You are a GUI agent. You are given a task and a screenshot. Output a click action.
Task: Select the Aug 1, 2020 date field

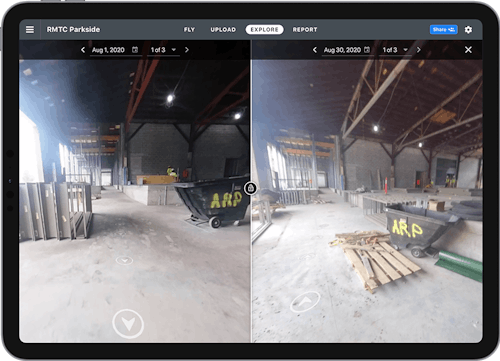115,50
